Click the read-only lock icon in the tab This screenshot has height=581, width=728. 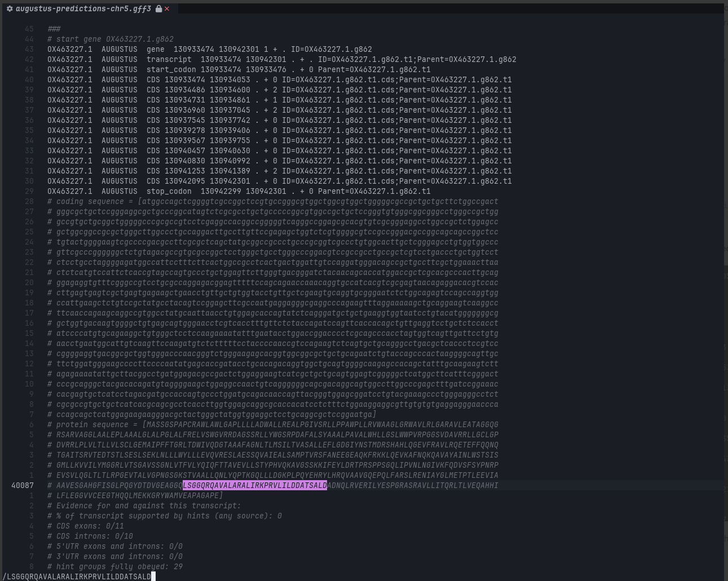tap(158, 9)
